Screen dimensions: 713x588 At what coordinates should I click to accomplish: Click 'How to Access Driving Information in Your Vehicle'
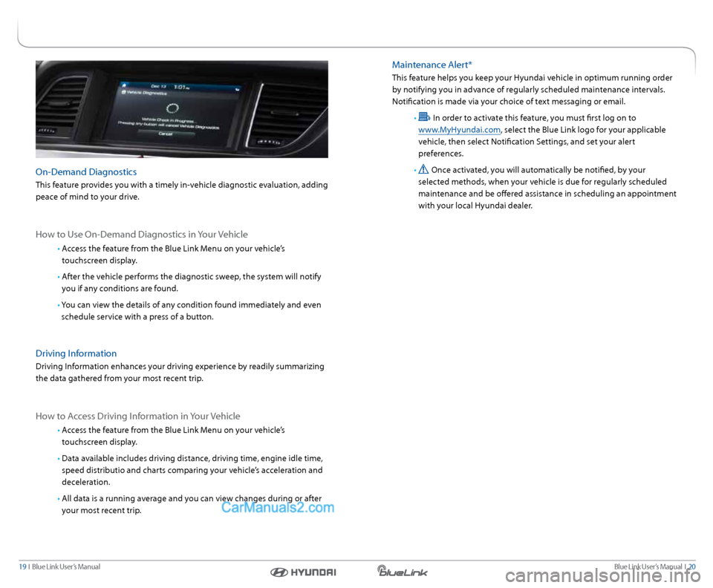click(138, 416)
